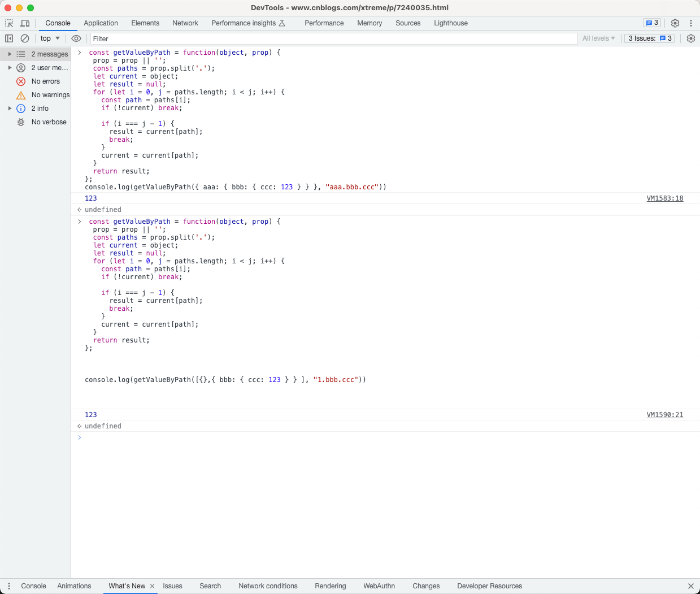Screen dimensions: 700x594
Task: Open console settings gear icon
Action: 690,38
